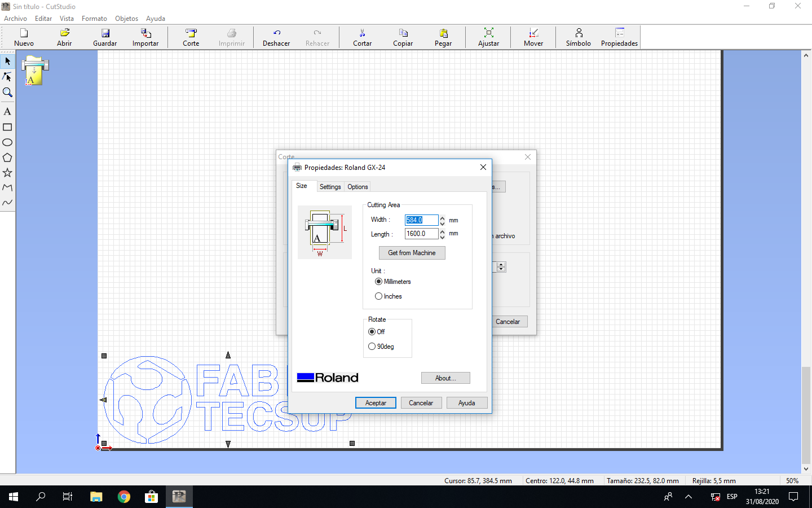
Task: Switch to the Options tab
Action: (x=358, y=187)
